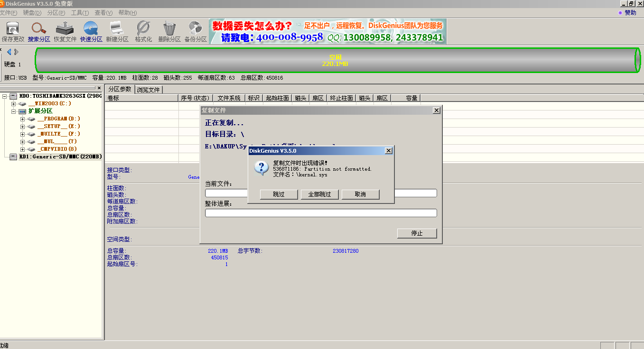Click the Save Changes (保存更改) toolbar icon

13,31
